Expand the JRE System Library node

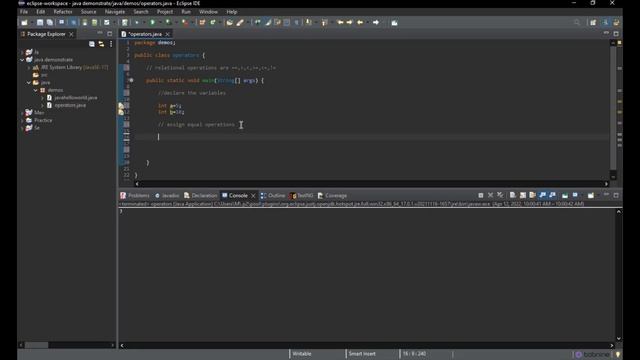29,67
